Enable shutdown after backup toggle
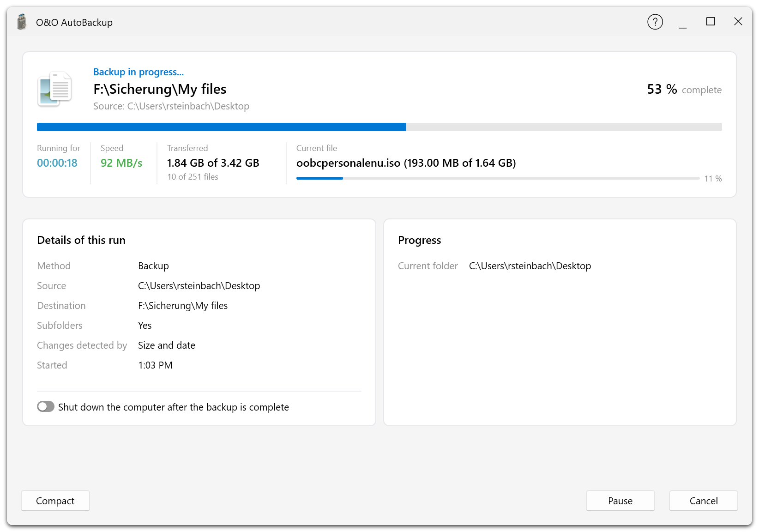The width and height of the screenshot is (759, 532). tap(46, 406)
